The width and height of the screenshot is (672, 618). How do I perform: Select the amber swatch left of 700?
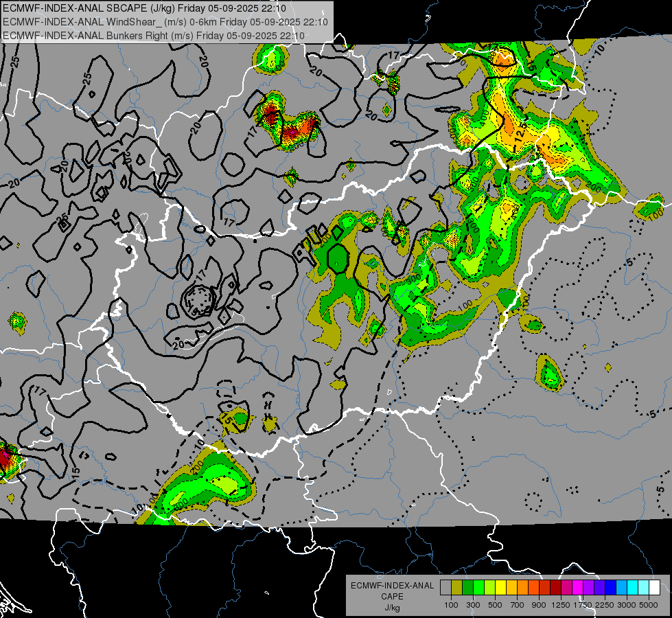click(511, 588)
